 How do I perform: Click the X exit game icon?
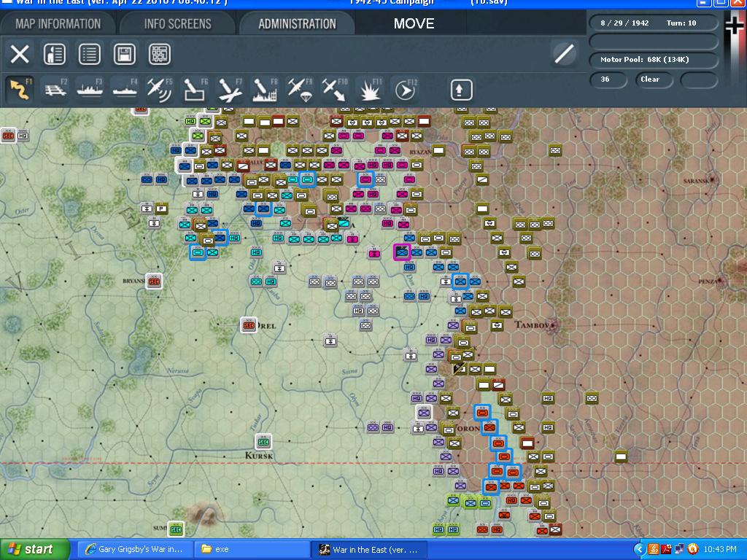tap(20, 54)
